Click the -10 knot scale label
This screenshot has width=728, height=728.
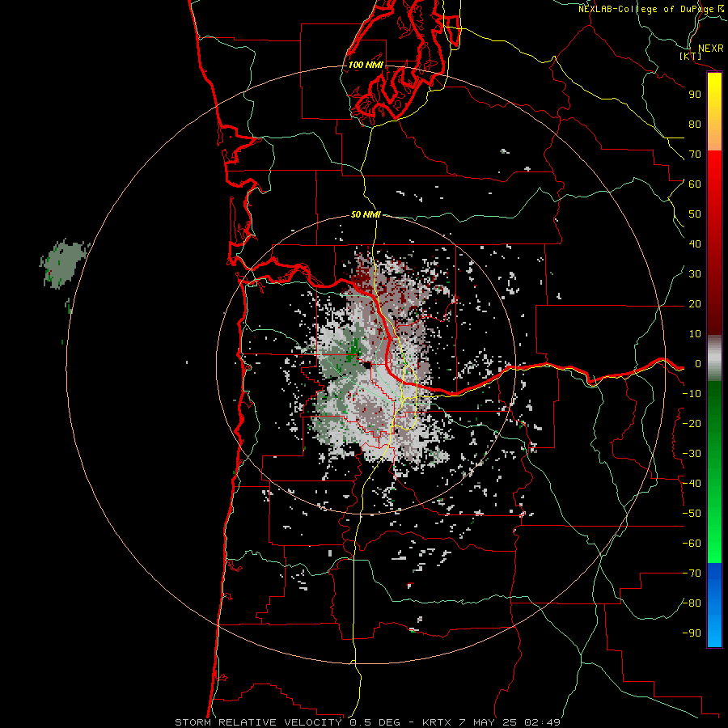pyautogui.click(x=692, y=394)
